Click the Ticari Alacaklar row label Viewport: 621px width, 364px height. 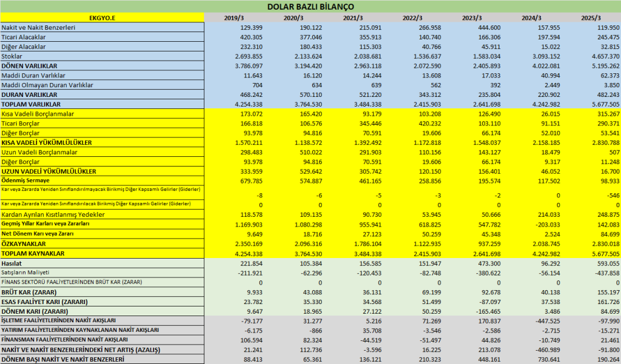pyautogui.click(x=24, y=37)
